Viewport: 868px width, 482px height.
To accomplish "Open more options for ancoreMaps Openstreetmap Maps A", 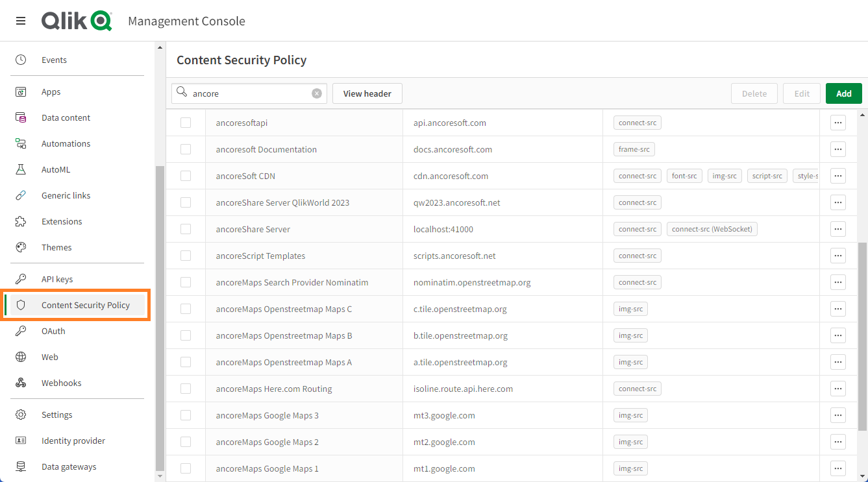I will tap(838, 362).
